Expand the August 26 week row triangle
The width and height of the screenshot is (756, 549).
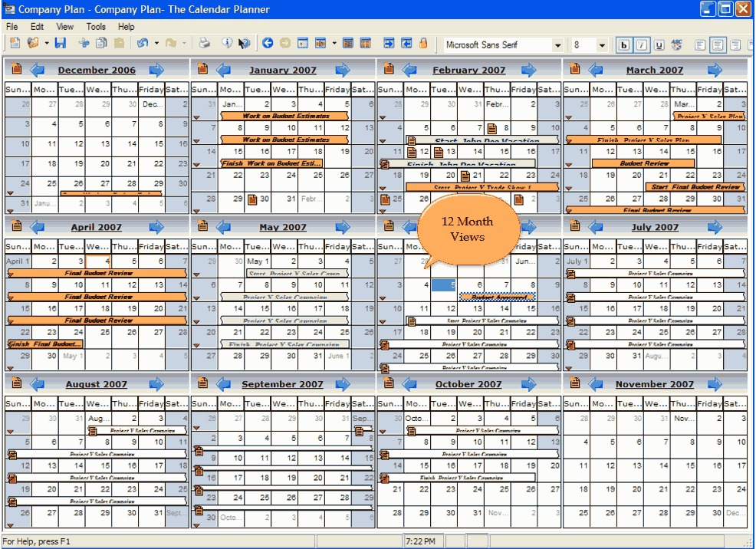pyautogui.click(x=10, y=525)
